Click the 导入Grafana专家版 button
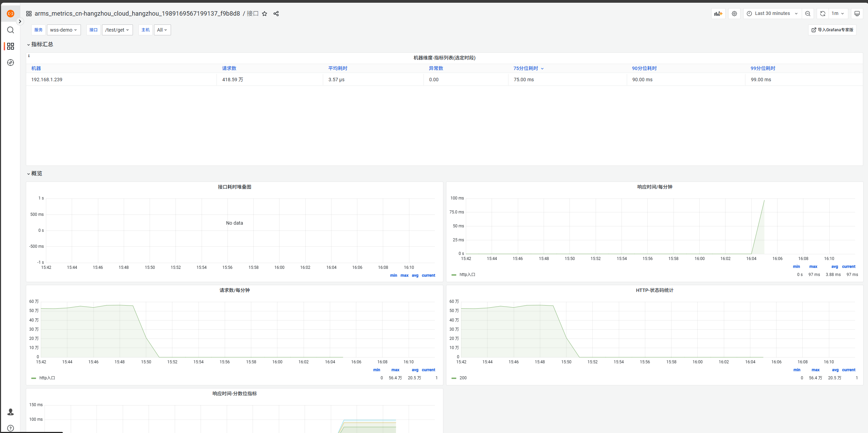The width and height of the screenshot is (868, 433). coord(832,30)
